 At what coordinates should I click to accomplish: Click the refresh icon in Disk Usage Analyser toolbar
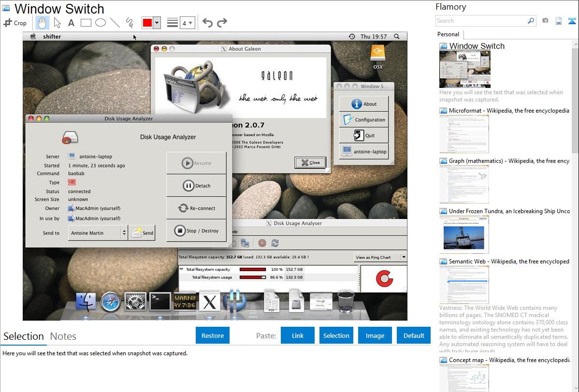click(275, 243)
